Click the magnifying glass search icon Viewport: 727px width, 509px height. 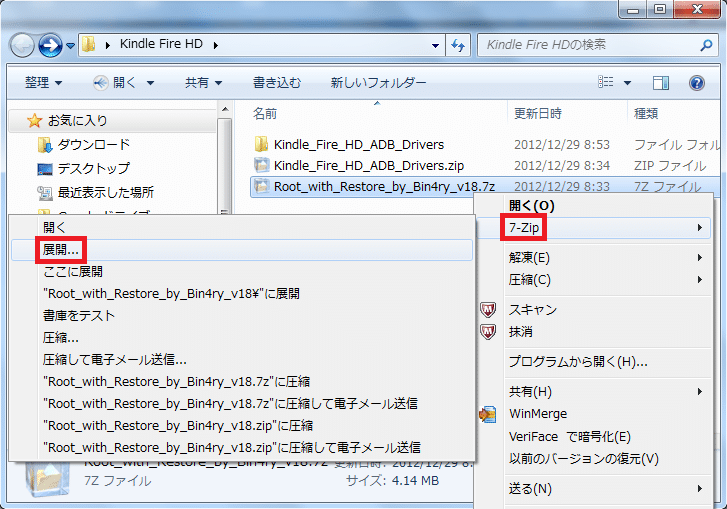click(x=706, y=45)
